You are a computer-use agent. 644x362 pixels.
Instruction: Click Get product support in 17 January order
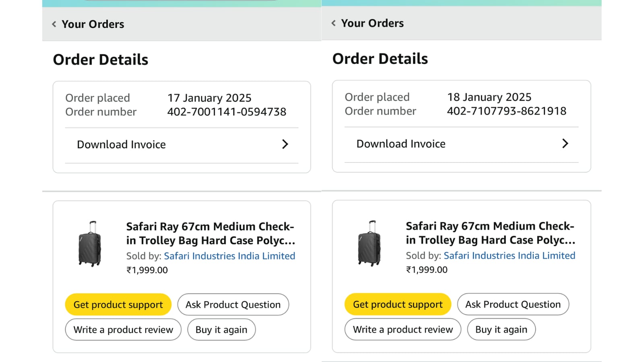tap(118, 304)
